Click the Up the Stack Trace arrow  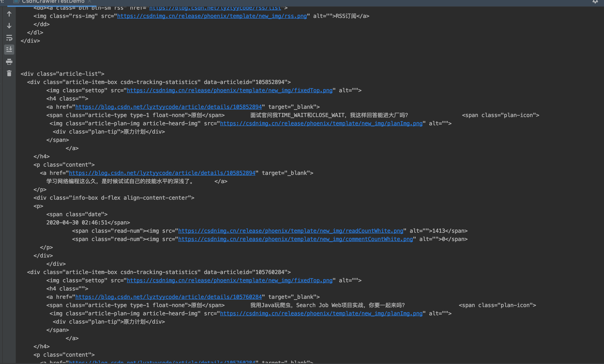coord(9,14)
